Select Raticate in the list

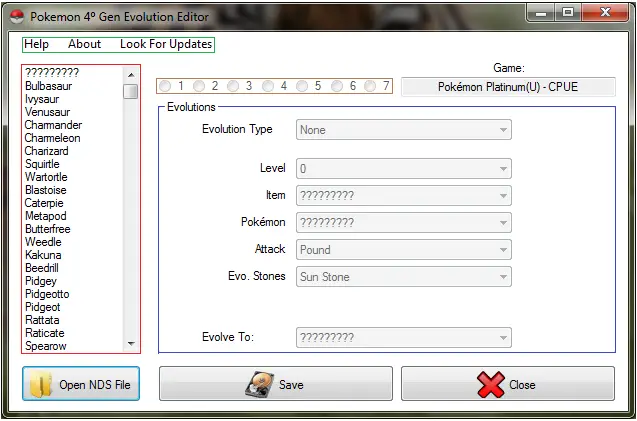pyautogui.click(x=45, y=333)
